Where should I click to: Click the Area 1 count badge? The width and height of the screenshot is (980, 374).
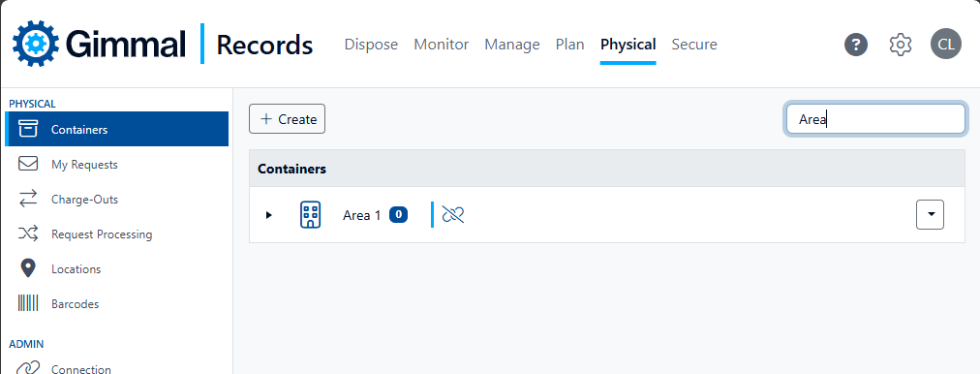399,215
